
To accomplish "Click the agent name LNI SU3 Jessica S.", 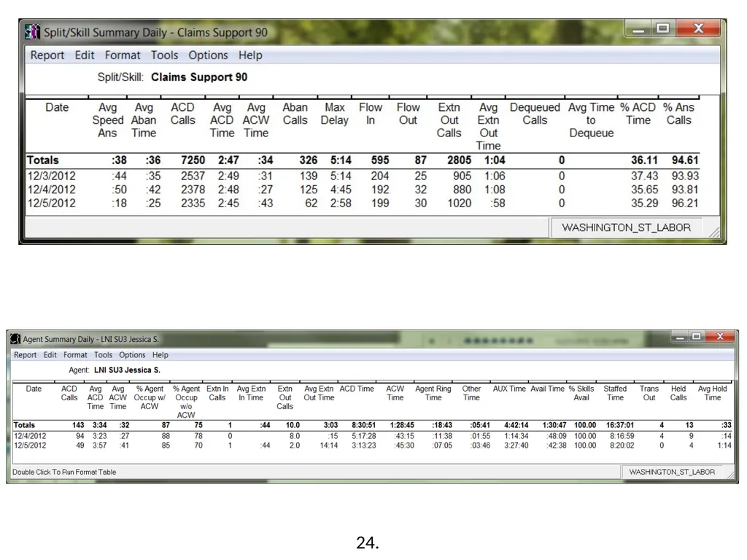I will [x=127, y=370].
